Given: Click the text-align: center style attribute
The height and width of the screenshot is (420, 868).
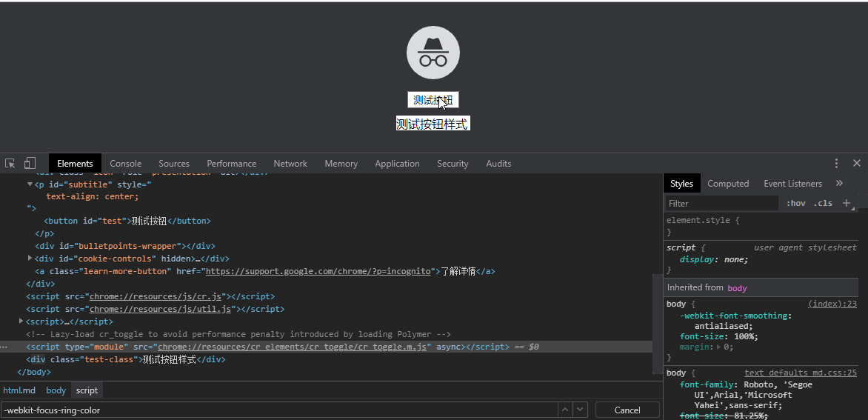Looking at the screenshot, I should (93, 196).
